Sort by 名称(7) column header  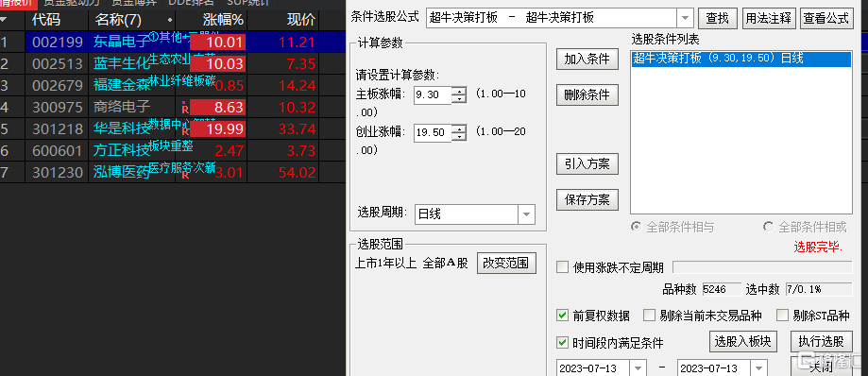click(118, 21)
